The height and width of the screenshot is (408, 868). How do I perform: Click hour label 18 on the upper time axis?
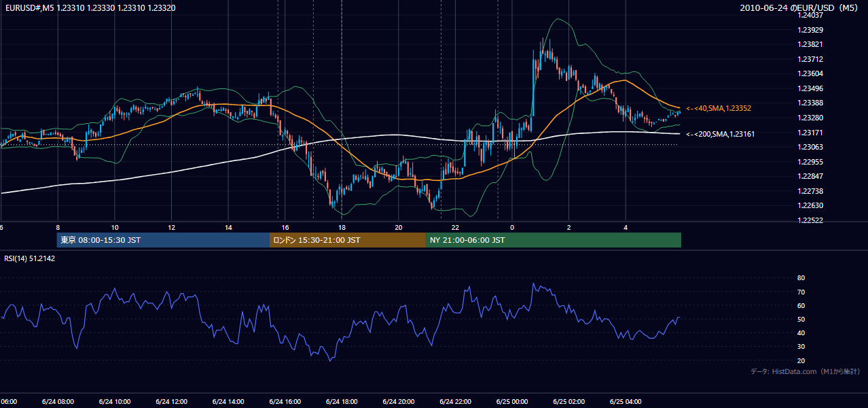(x=342, y=228)
